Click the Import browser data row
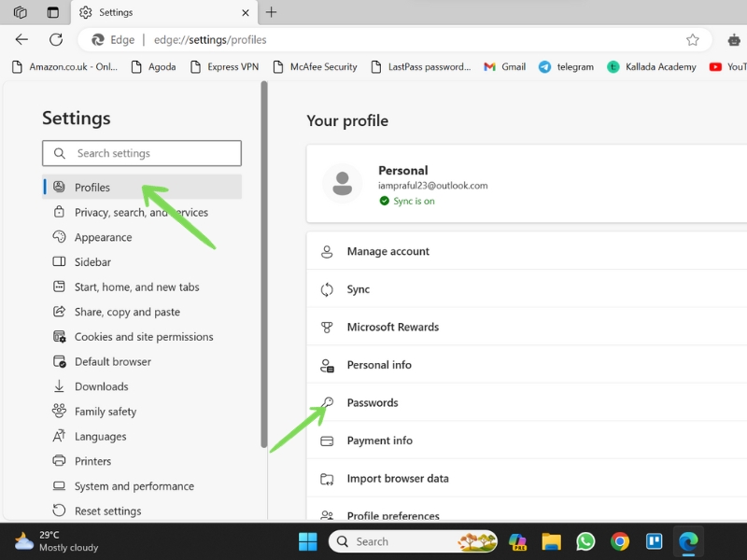This screenshot has width=747, height=560. tap(527, 479)
